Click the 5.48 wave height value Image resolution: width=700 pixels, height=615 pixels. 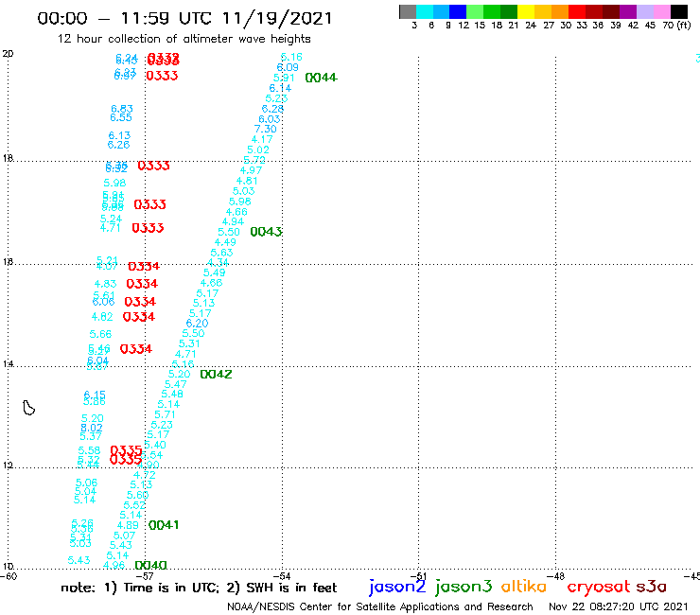click(x=172, y=395)
